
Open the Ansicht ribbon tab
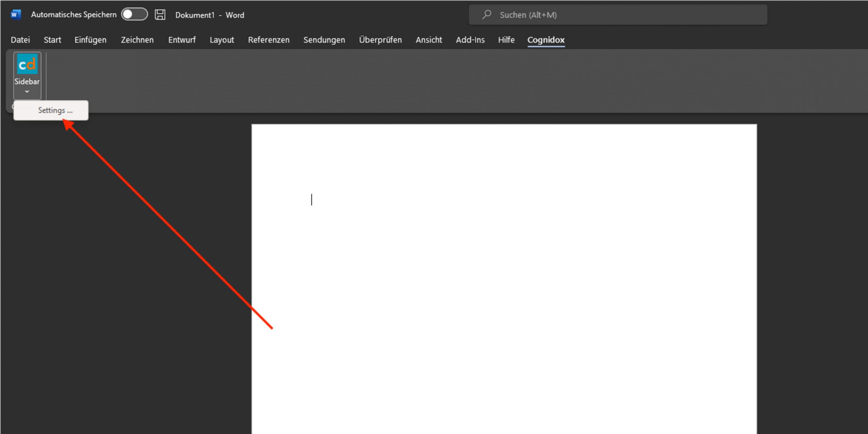tap(429, 40)
